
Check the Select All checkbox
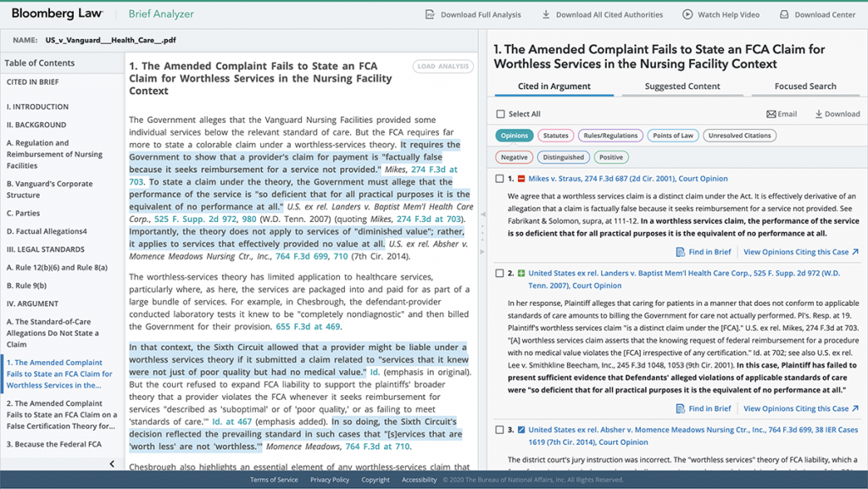click(500, 114)
